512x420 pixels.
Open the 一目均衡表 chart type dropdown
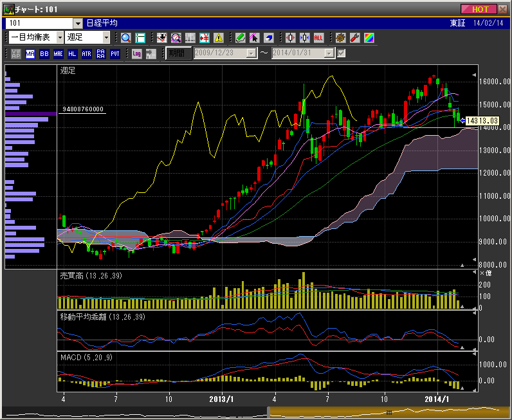[x=60, y=38]
